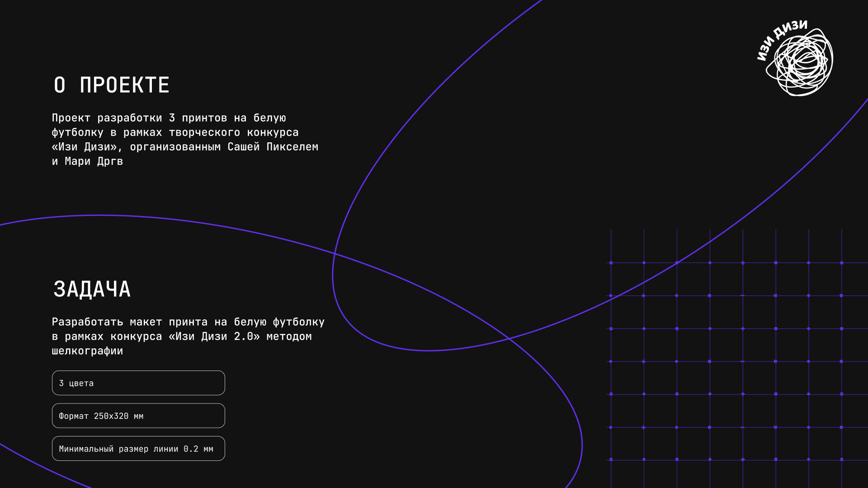The height and width of the screenshot is (488, 868).
Task: Click the words «3 принтов» in the project description
Action: coord(198,118)
